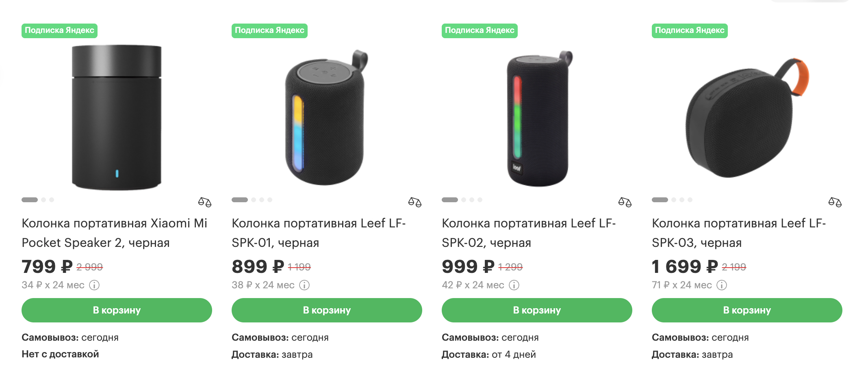Show info for the 42 ₽ x 24 мес installment
This screenshot has width=868, height=374.
(514, 285)
